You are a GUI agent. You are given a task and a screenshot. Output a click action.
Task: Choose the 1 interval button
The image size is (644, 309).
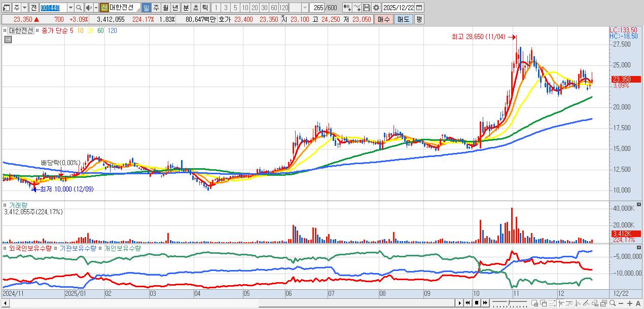click(x=216, y=8)
